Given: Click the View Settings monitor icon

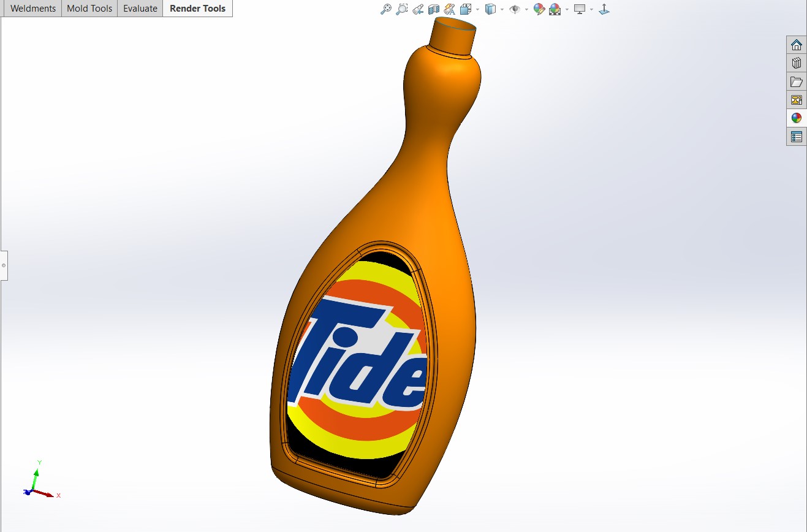Looking at the screenshot, I should pyautogui.click(x=580, y=9).
